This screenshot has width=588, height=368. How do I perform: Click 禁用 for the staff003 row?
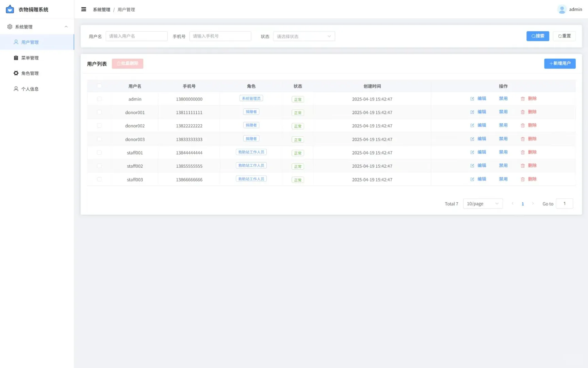[x=503, y=179]
